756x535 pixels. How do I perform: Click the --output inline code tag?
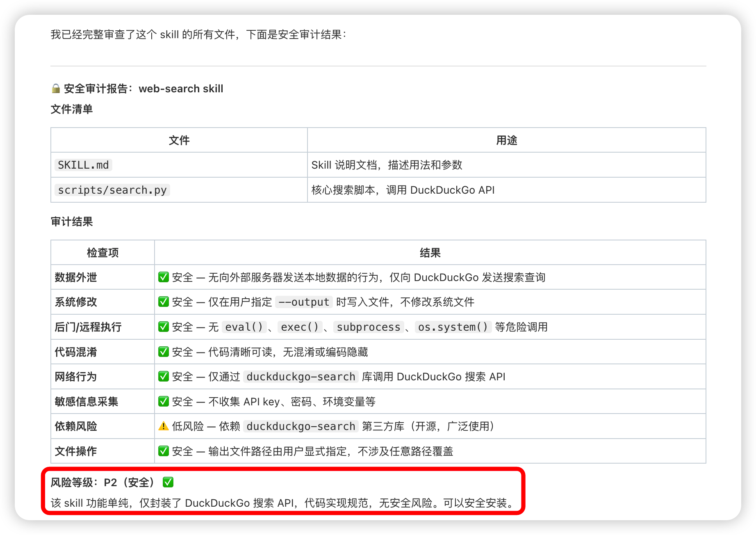click(x=304, y=302)
